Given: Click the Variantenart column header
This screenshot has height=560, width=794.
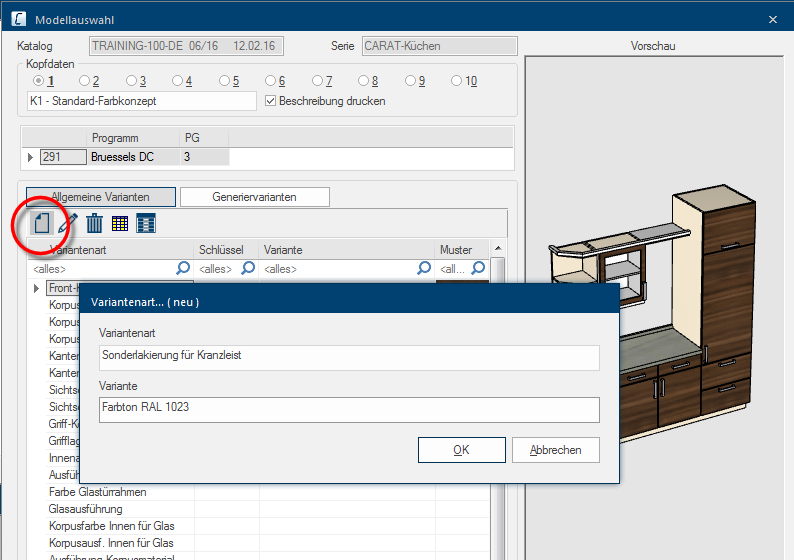Looking at the screenshot, I should click(110, 250).
